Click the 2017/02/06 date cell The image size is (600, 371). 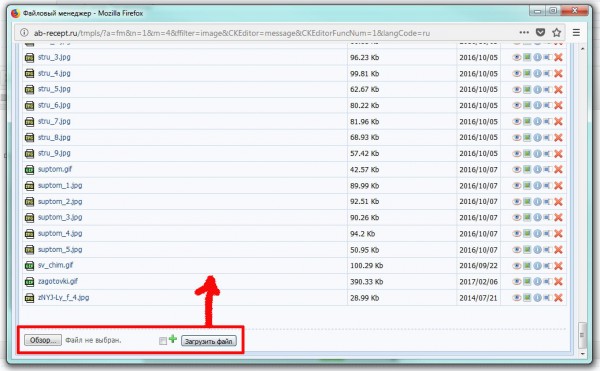(478, 282)
